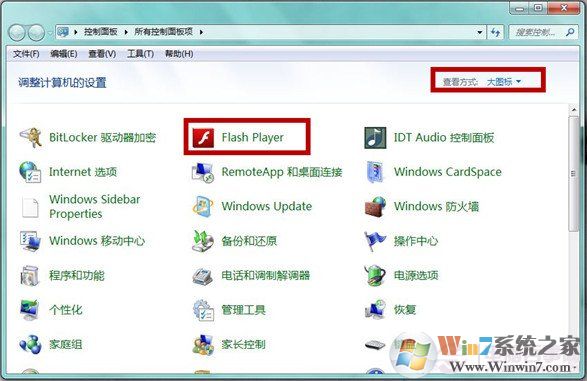Open the Windows 防火墙 brick wall icon
This screenshot has height=381, width=587.
pos(375,206)
